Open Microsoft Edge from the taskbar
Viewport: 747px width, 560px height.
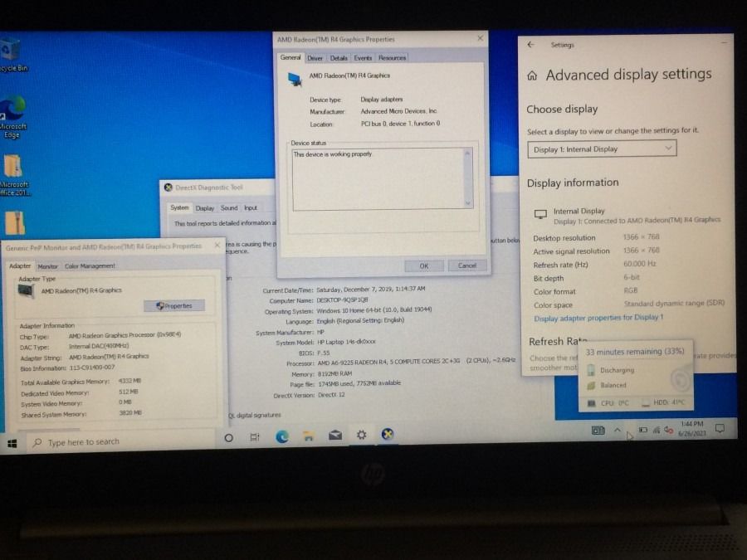point(282,434)
